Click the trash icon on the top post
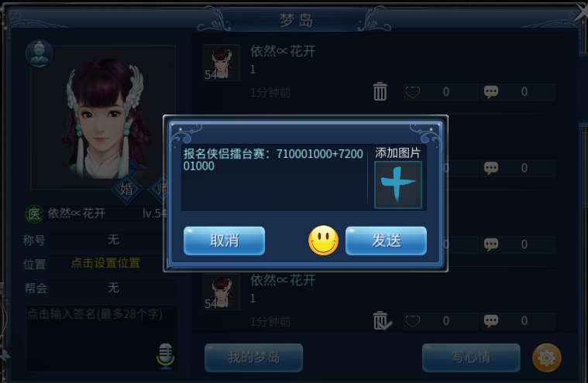Image resolution: width=588 pixels, height=383 pixels. (x=380, y=91)
